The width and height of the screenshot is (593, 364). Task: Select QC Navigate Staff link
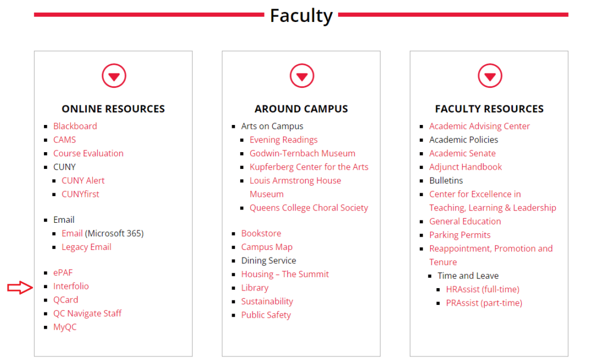(87, 313)
